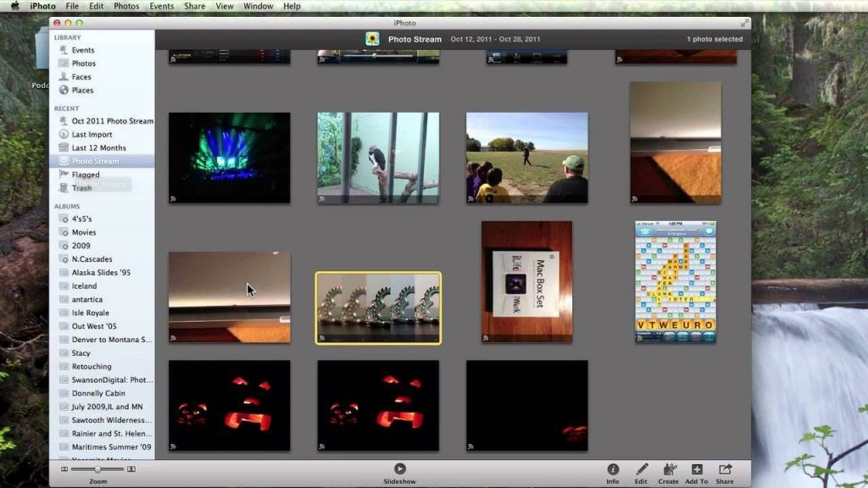868x488 pixels.
Task: Click the small thumbnail zoom-out icon
Action: click(x=64, y=469)
